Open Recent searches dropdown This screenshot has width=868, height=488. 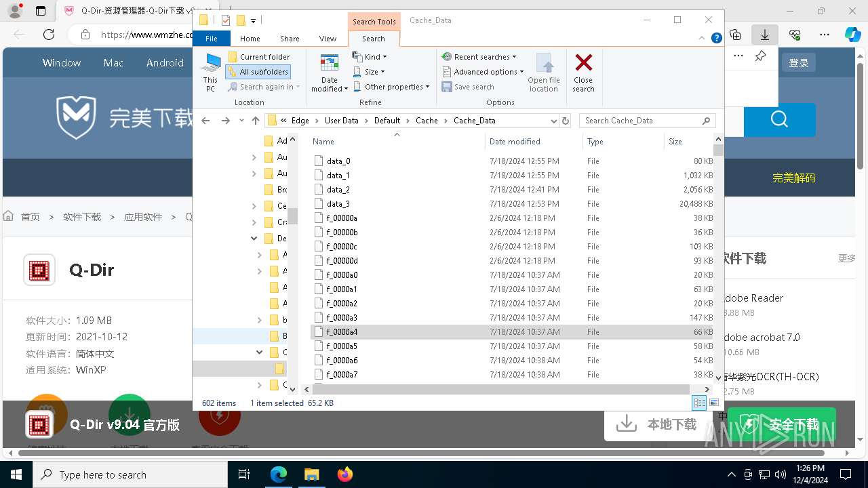click(479, 57)
